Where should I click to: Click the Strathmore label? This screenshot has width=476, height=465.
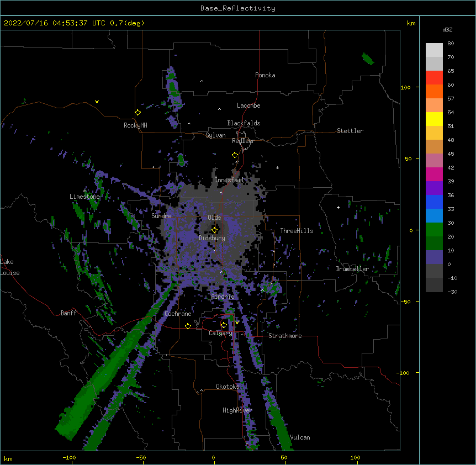(285, 336)
